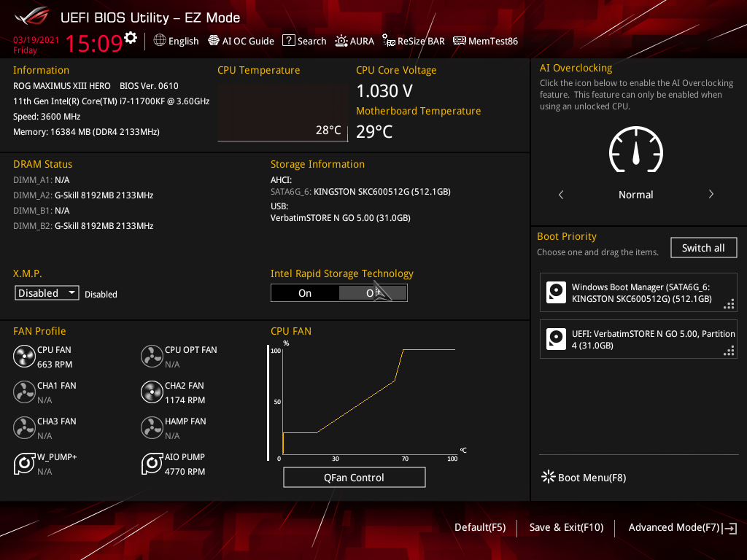The height and width of the screenshot is (560, 747).
Task: Click the Normal overclocking mode label
Action: [x=636, y=194]
